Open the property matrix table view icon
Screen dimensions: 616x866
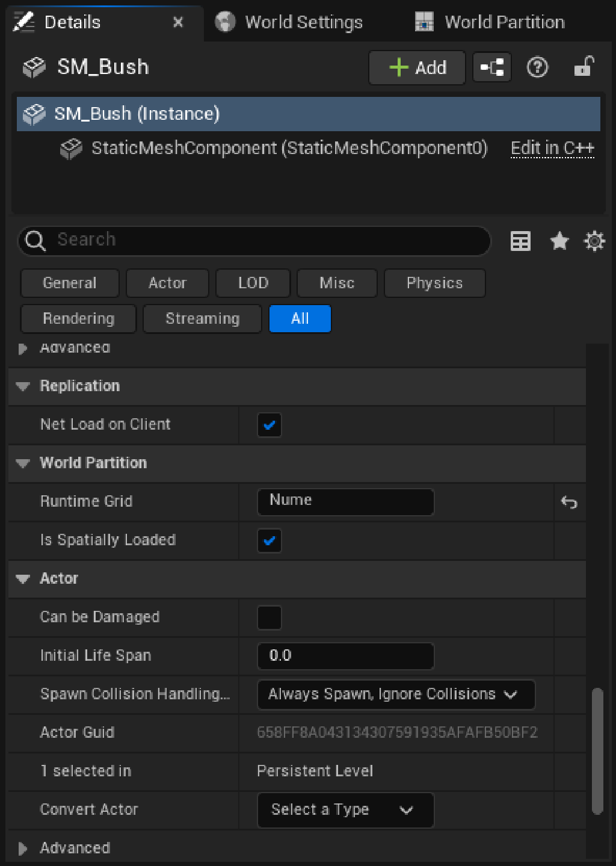(x=520, y=241)
